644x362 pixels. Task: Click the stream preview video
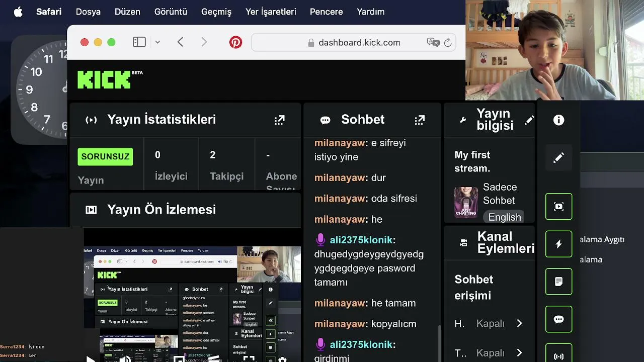pos(192,304)
